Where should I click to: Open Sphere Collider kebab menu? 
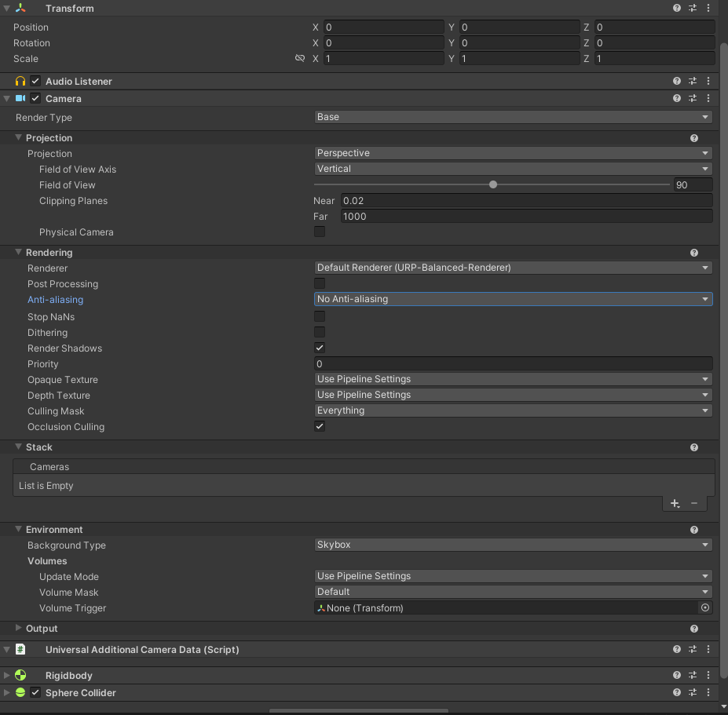(x=708, y=692)
